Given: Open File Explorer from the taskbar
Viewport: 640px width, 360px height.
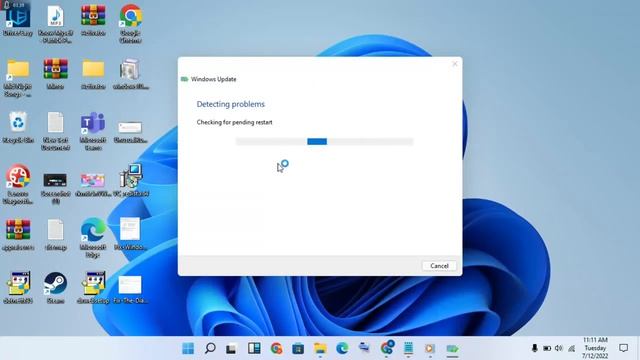Looking at the screenshot, I should coord(320,348).
